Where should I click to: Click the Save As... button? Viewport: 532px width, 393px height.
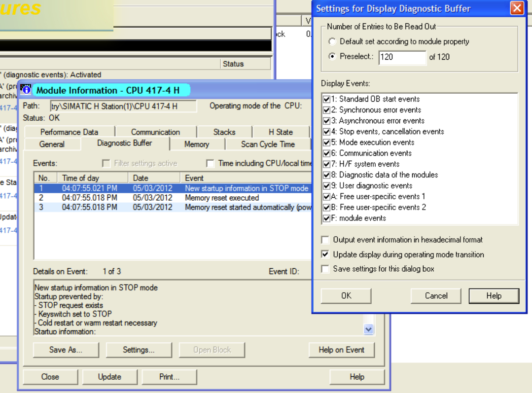(66, 350)
